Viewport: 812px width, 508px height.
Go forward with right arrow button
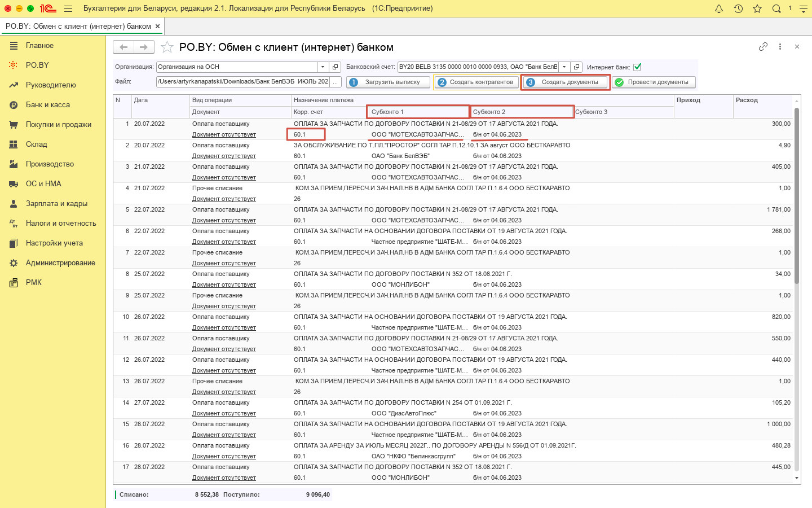tap(144, 47)
